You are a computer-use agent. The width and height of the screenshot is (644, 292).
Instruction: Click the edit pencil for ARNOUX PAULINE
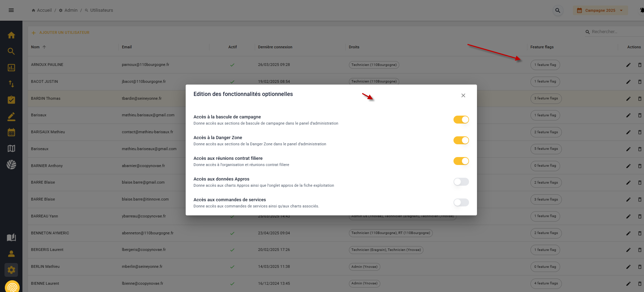[x=628, y=65]
